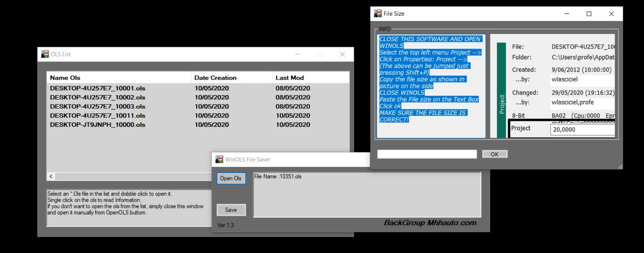This screenshot has width=644, height=253.
Task: Select DESKTOP-JT9JNPH_10000.ols in list
Action: (98, 124)
